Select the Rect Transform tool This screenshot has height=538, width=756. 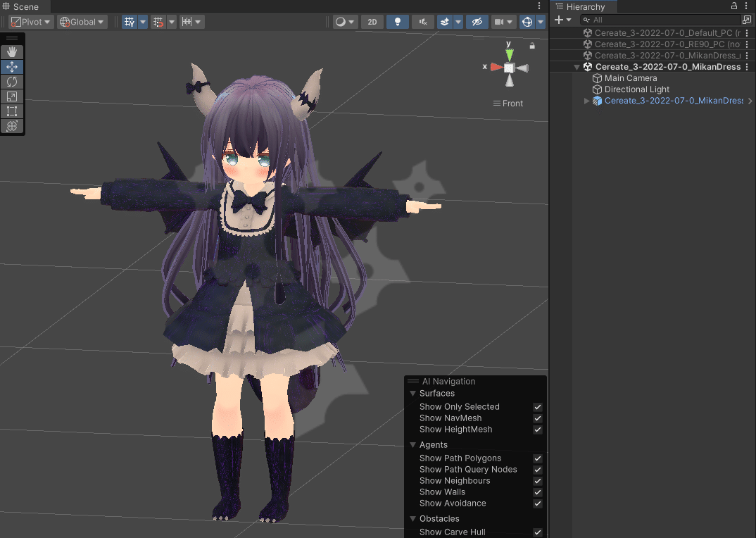[x=12, y=111]
